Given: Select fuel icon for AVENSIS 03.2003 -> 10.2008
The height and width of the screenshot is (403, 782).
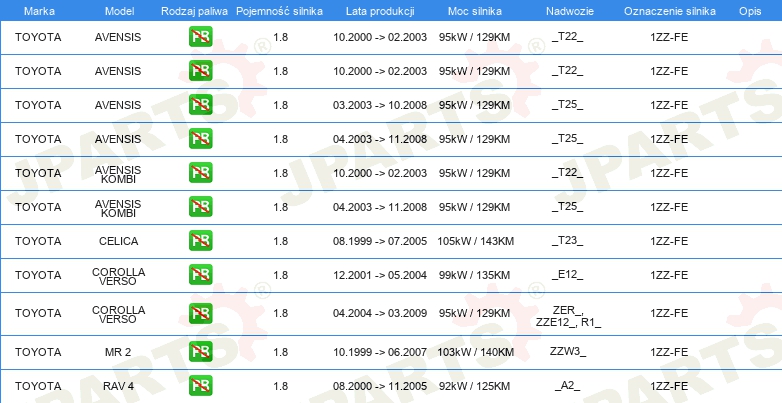Looking at the screenshot, I should (x=200, y=105).
